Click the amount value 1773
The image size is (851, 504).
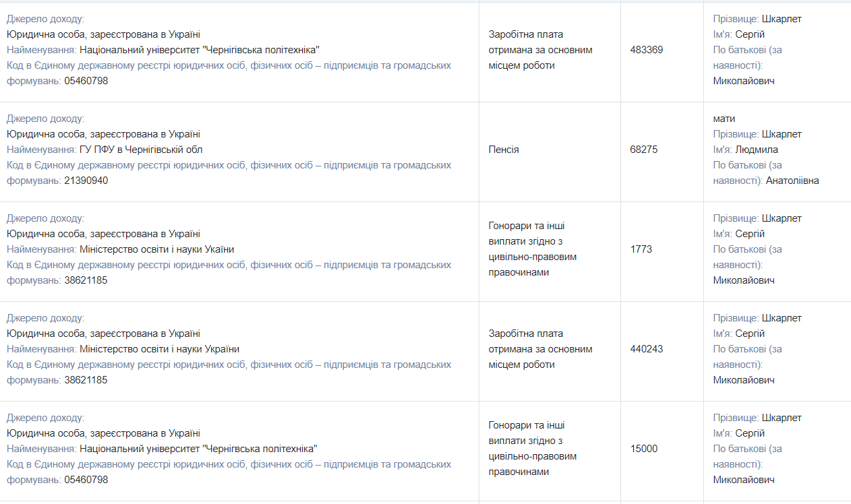pos(641,249)
